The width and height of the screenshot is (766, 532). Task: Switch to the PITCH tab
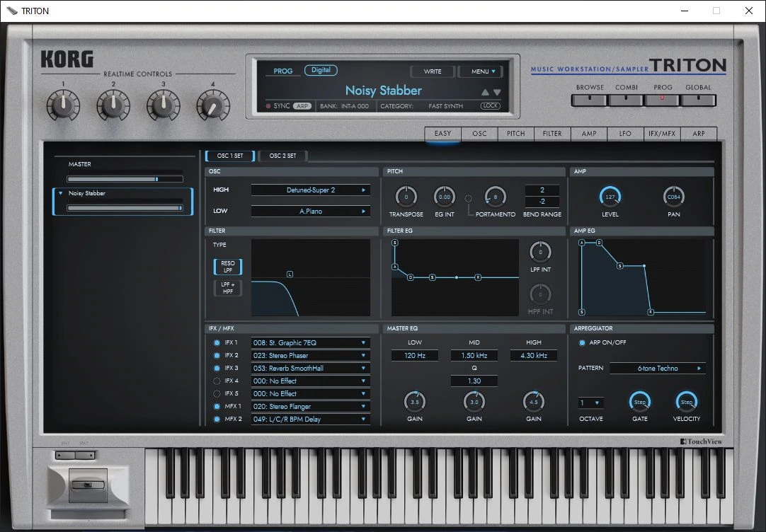tap(516, 134)
